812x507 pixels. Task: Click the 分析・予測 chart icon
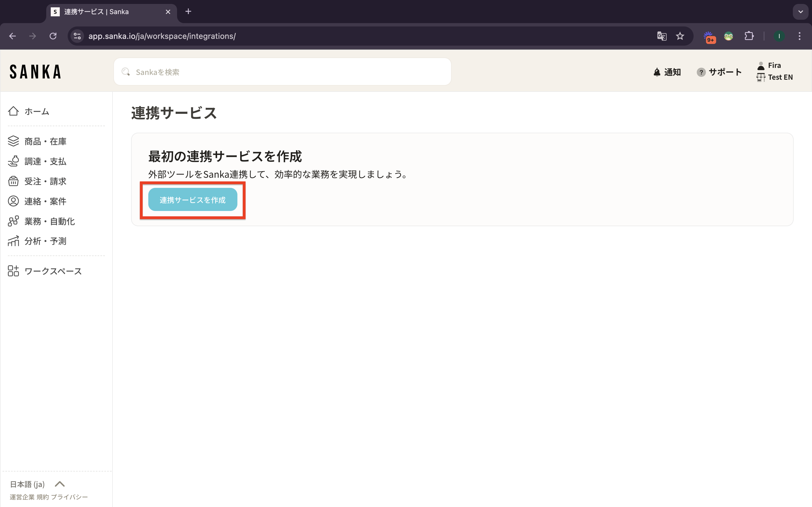(x=14, y=241)
